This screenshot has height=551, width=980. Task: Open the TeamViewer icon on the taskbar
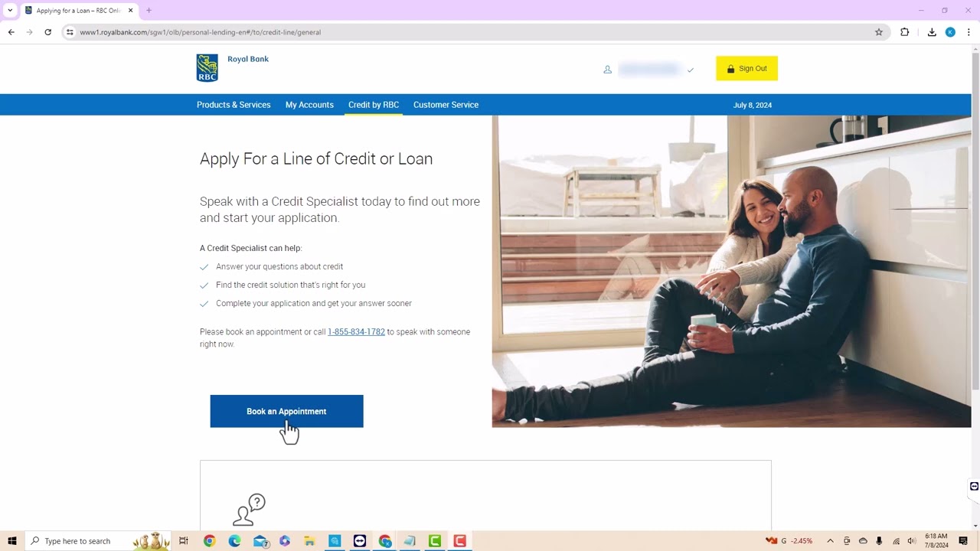pos(360,541)
